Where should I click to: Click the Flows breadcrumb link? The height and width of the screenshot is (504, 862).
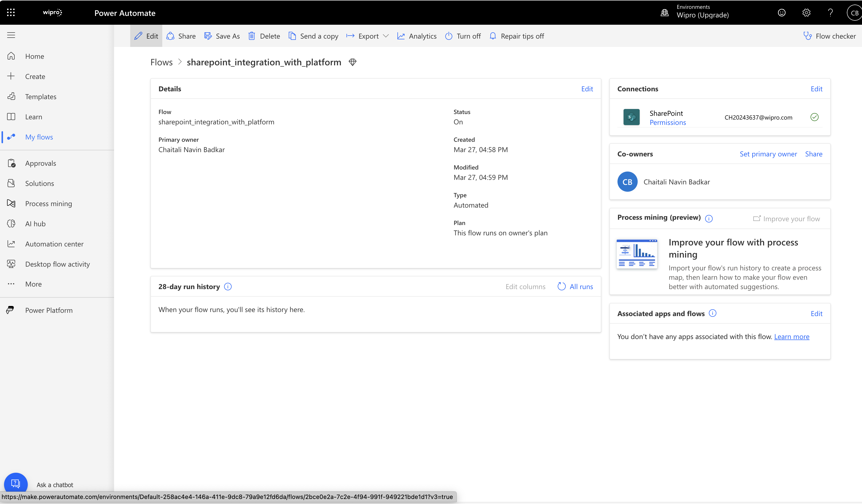[161, 62]
